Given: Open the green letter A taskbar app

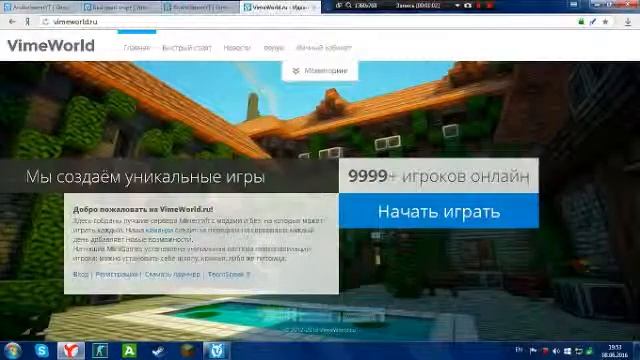Looking at the screenshot, I should point(129,351).
